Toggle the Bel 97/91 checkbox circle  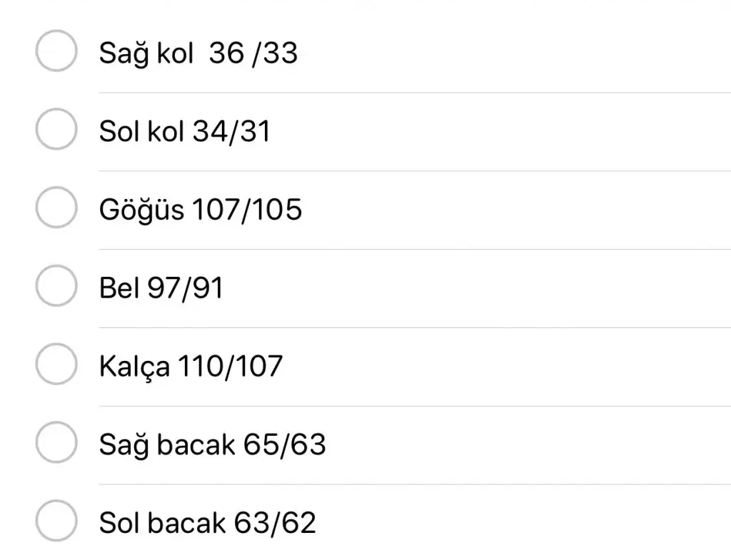point(56,286)
